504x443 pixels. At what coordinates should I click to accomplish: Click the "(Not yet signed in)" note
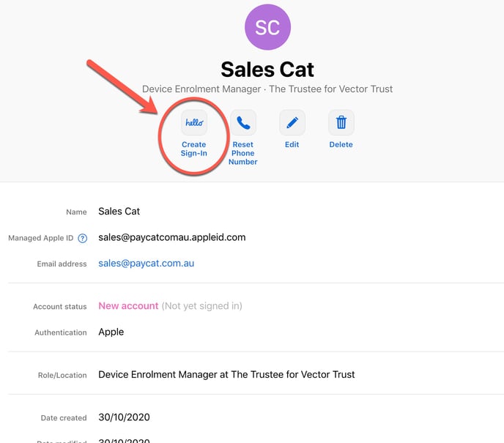tap(201, 305)
